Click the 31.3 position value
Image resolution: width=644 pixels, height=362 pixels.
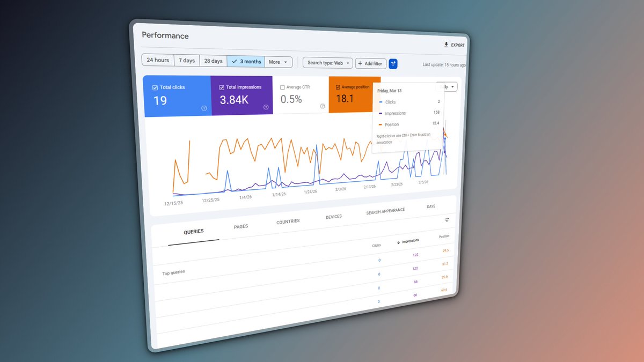point(445,264)
